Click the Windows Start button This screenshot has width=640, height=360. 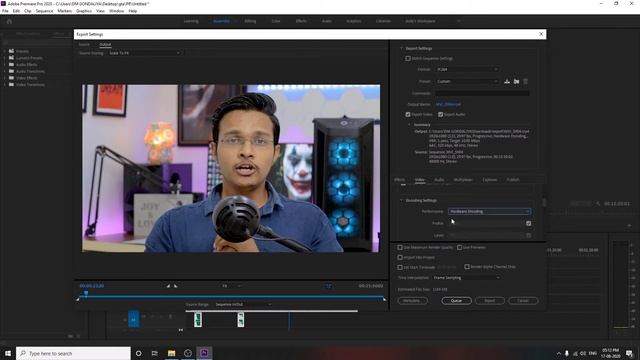point(8,353)
